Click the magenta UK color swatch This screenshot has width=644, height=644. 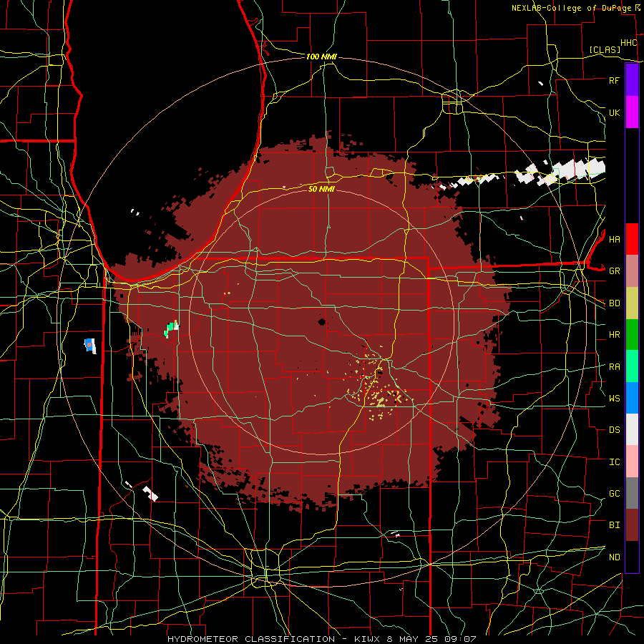[x=632, y=112]
